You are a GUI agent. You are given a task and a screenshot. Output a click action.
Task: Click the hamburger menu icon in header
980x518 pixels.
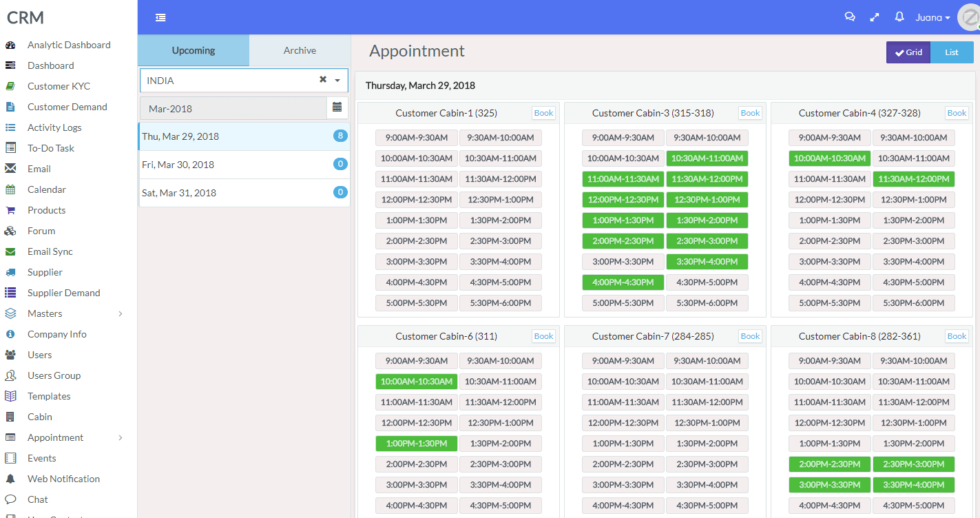point(160,18)
